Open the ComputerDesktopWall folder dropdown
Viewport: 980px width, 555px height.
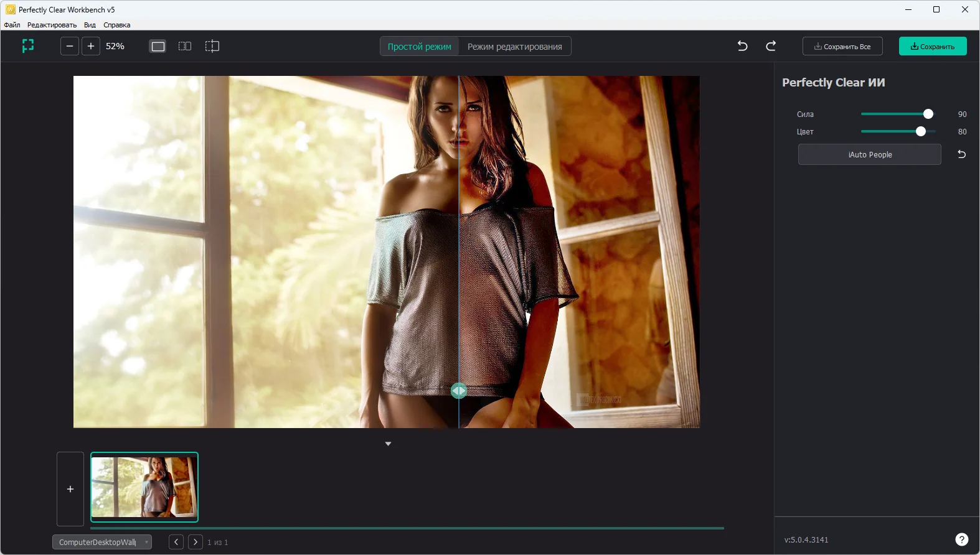[x=102, y=542]
